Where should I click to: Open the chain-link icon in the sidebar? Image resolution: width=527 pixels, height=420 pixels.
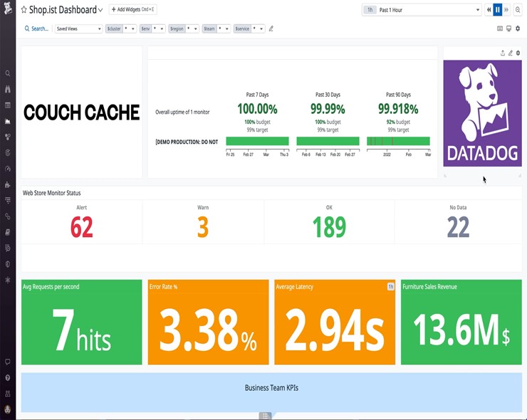click(x=8, y=216)
